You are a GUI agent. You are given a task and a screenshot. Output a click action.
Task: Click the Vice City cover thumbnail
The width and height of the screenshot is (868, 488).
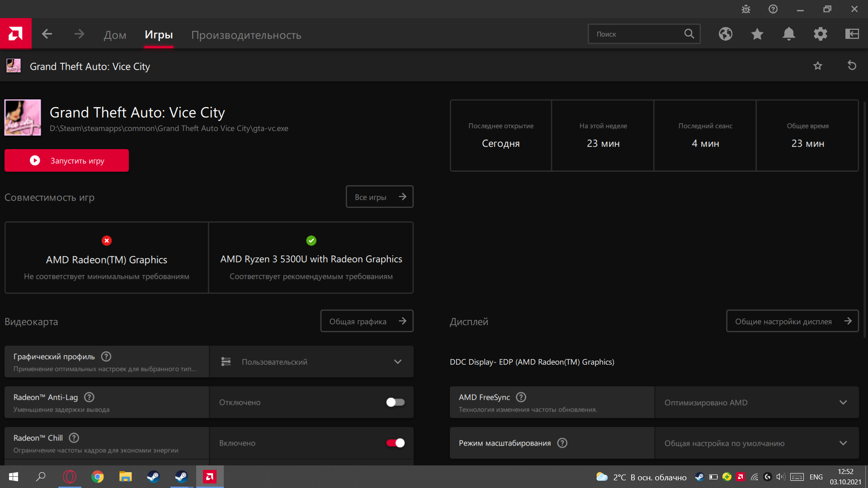(23, 117)
